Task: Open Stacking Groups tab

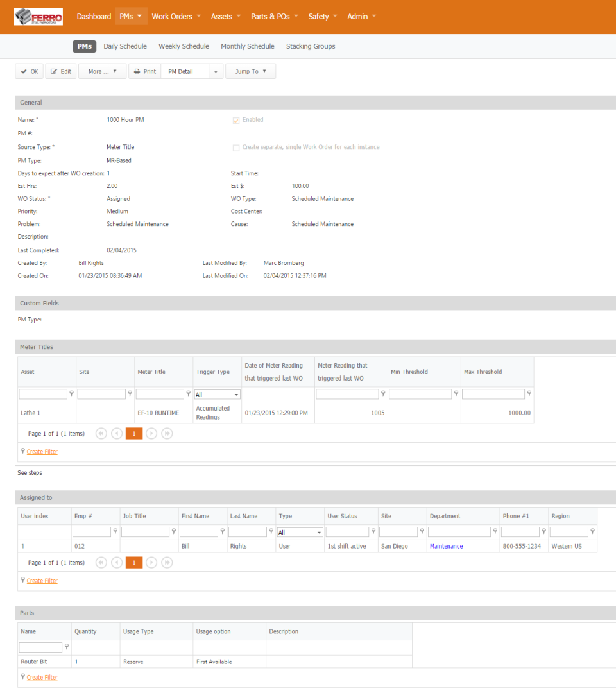Action: tap(311, 46)
